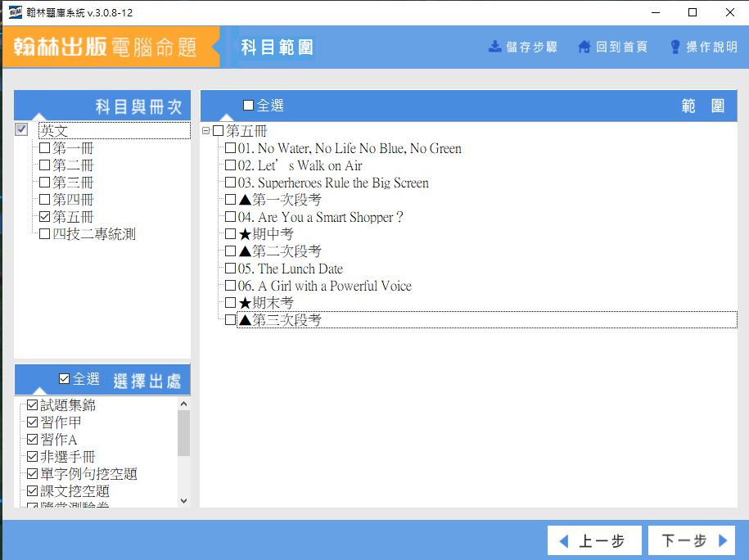Maximize the 翰林題庫系統 window
The width and height of the screenshot is (749, 560).
click(x=693, y=12)
